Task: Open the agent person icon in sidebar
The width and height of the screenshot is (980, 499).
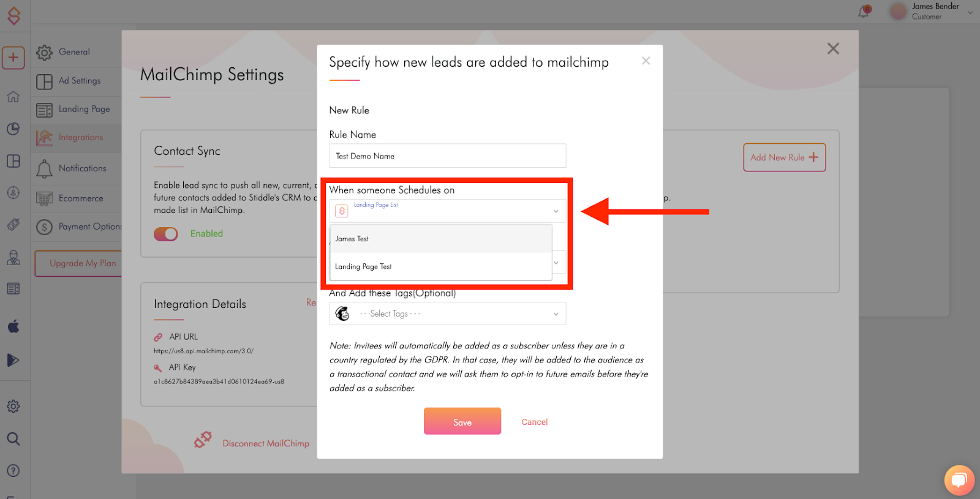Action: pyautogui.click(x=13, y=258)
